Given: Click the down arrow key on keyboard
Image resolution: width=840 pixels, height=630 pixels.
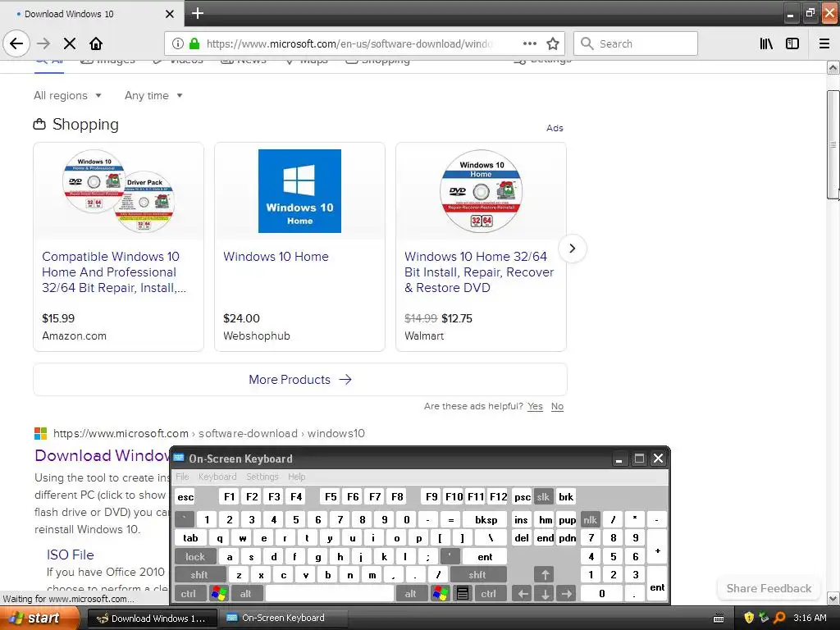Looking at the screenshot, I should (x=545, y=594).
